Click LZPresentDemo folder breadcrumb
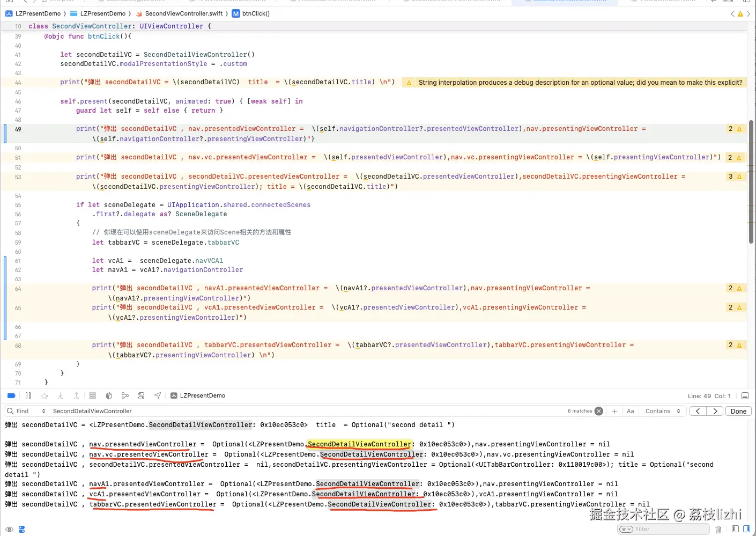Image resolution: width=756 pixels, height=536 pixels. [98, 13]
